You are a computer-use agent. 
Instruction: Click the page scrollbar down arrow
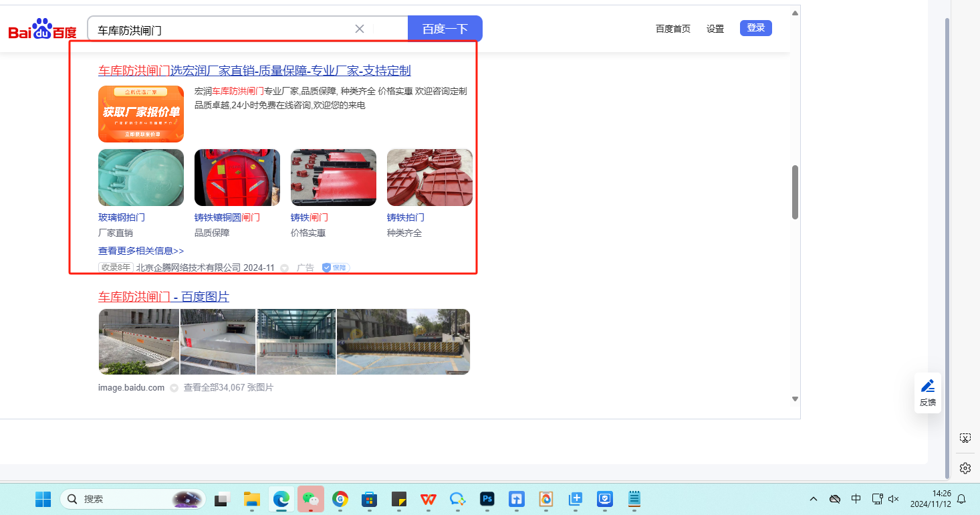tap(795, 399)
